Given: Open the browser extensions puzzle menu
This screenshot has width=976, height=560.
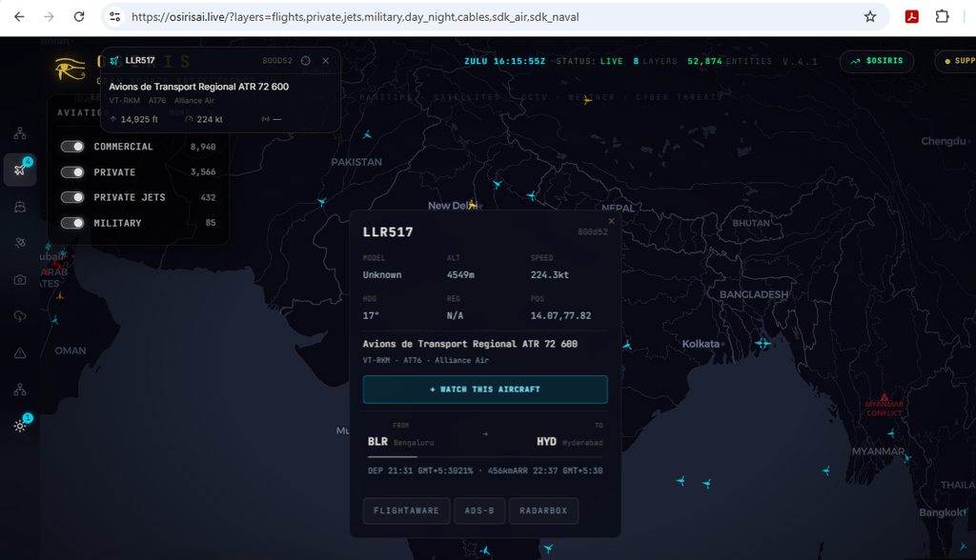Looking at the screenshot, I should coord(943,17).
